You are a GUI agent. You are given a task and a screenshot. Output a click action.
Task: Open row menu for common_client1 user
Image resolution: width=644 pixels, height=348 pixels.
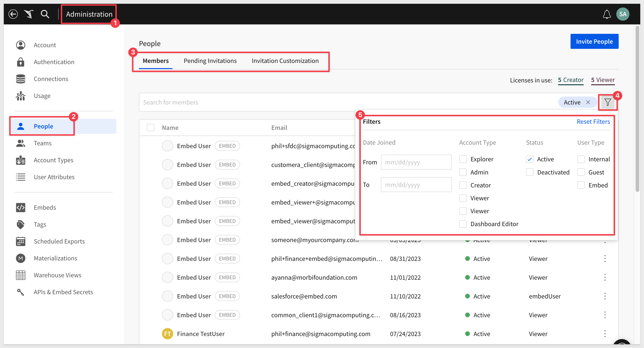(x=605, y=315)
